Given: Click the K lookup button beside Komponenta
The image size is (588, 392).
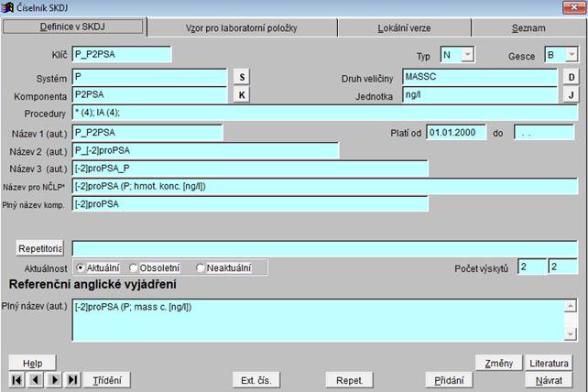Looking at the screenshot, I should click(243, 95).
